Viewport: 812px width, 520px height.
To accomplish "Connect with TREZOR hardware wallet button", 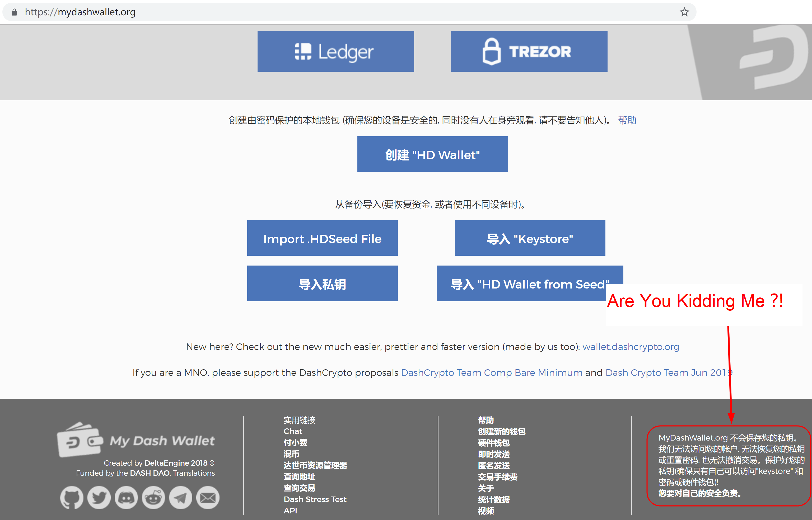I will [x=529, y=51].
